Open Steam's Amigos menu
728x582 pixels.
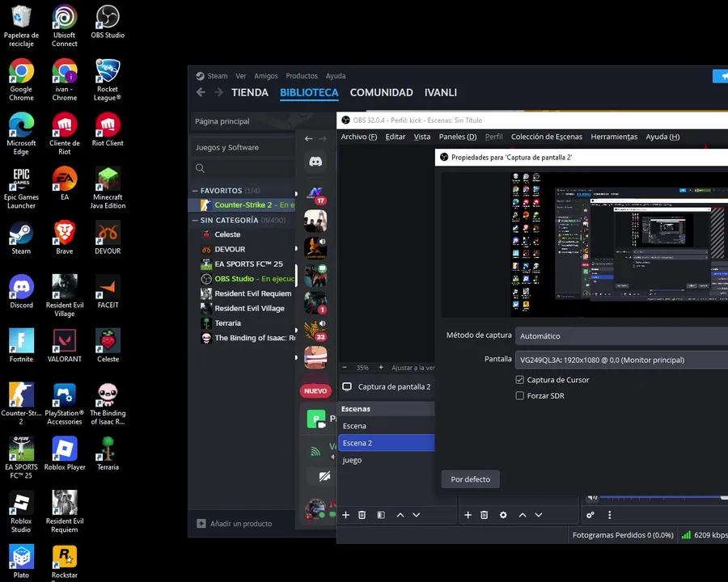pyautogui.click(x=265, y=76)
